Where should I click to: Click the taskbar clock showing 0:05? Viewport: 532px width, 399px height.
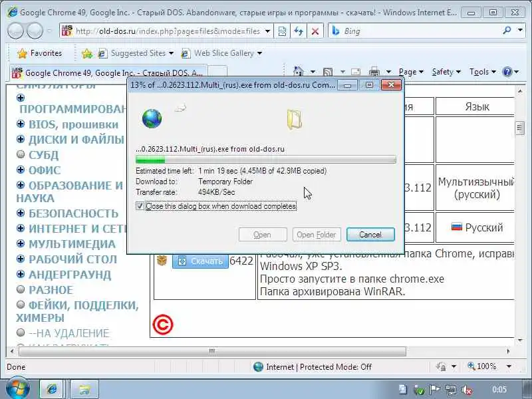[499, 390]
